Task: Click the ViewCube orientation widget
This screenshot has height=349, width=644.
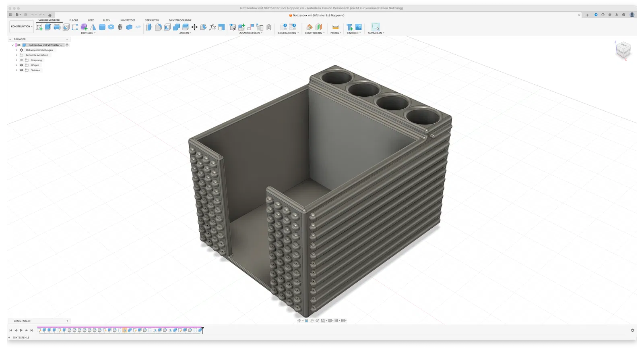Action: [623, 50]
